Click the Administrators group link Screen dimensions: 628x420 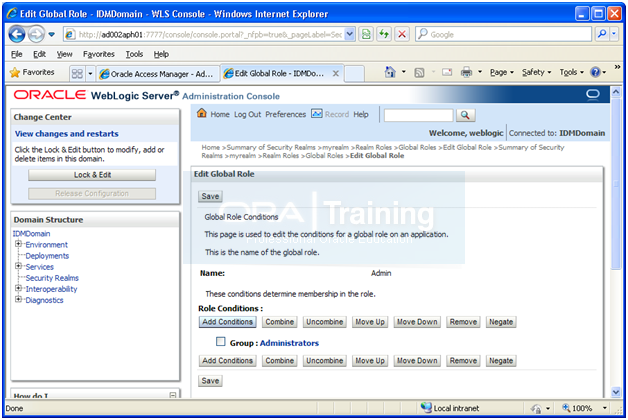tap(289, 343)
